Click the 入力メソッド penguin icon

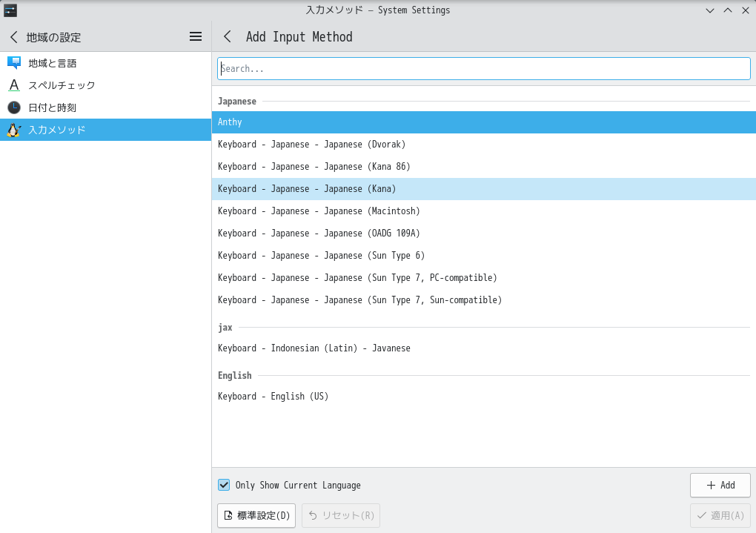click(x=14, y=130)
